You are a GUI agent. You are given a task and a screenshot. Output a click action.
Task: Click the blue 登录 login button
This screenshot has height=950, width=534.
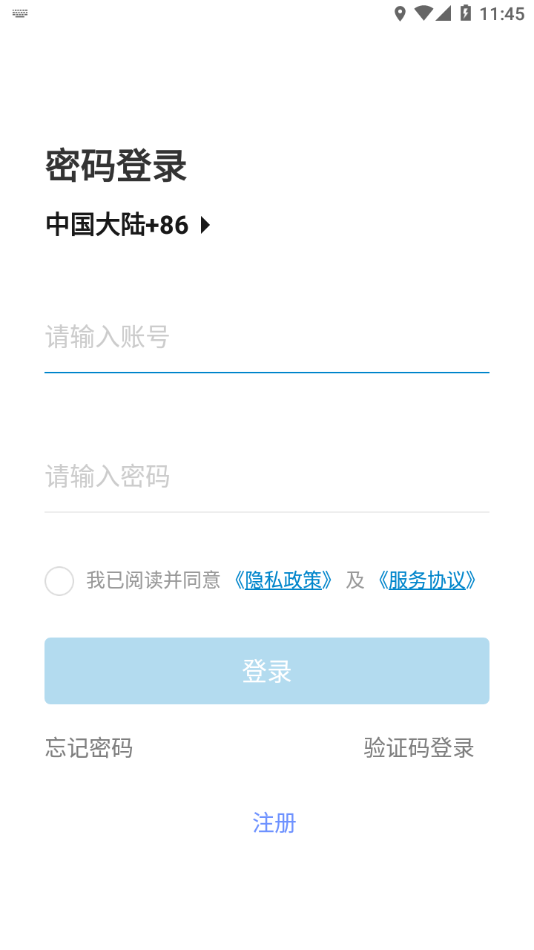pos(267,671)
